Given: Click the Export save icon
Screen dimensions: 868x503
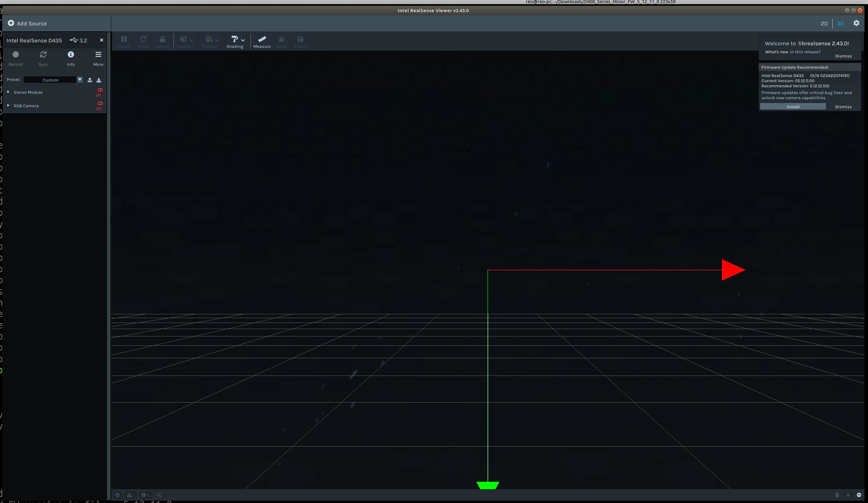Looking at the screenshot, I should pos(300,39).
